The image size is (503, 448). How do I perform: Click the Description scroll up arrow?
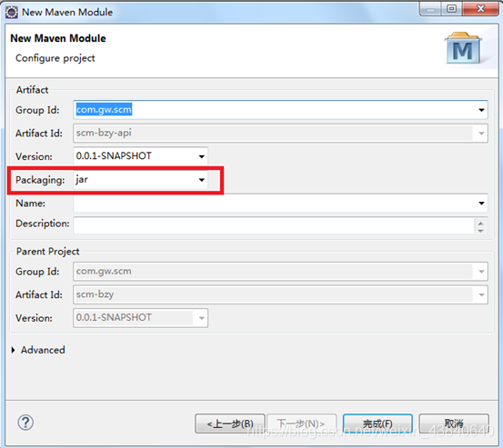click(x=480, y=223)
